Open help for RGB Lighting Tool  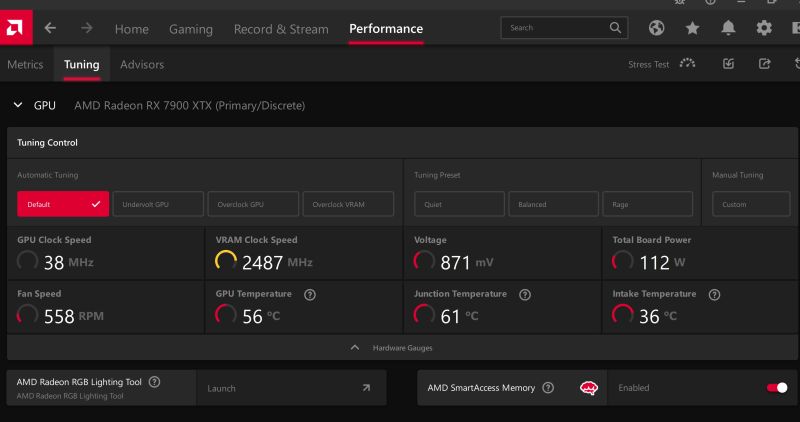tap(154, 382)
